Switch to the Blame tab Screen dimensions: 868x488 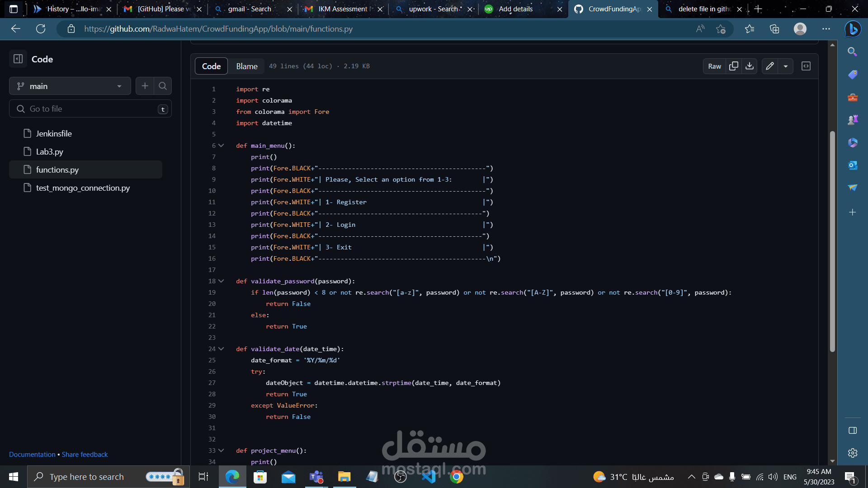(x=247, y=66)
